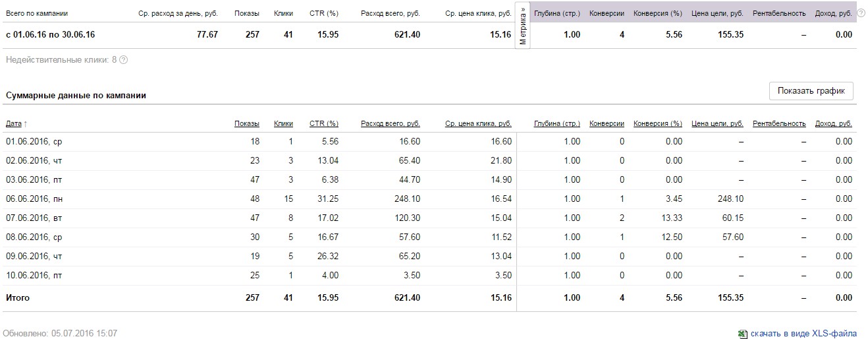Sort table by Клики column header

point(283,123)
